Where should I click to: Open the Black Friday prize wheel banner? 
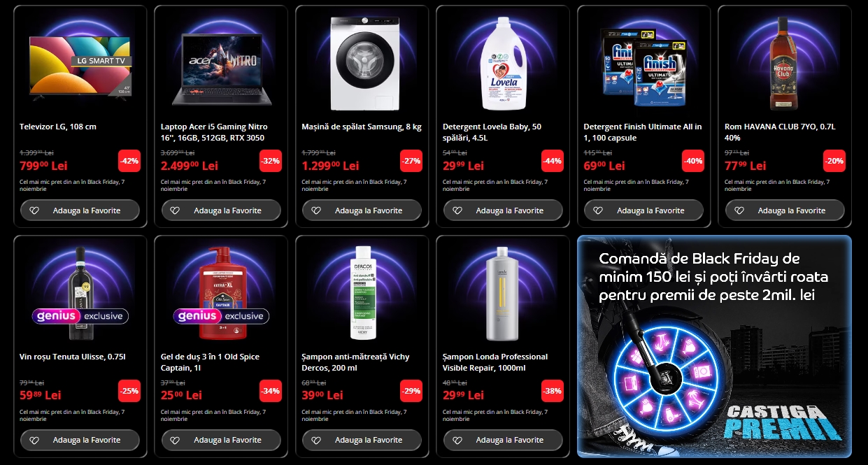point(714,346)
